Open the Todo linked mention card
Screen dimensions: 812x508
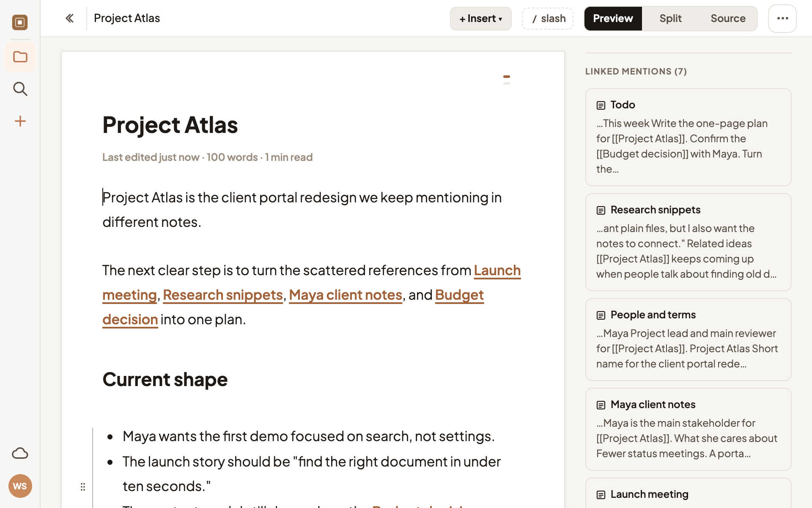click(688, 137)
